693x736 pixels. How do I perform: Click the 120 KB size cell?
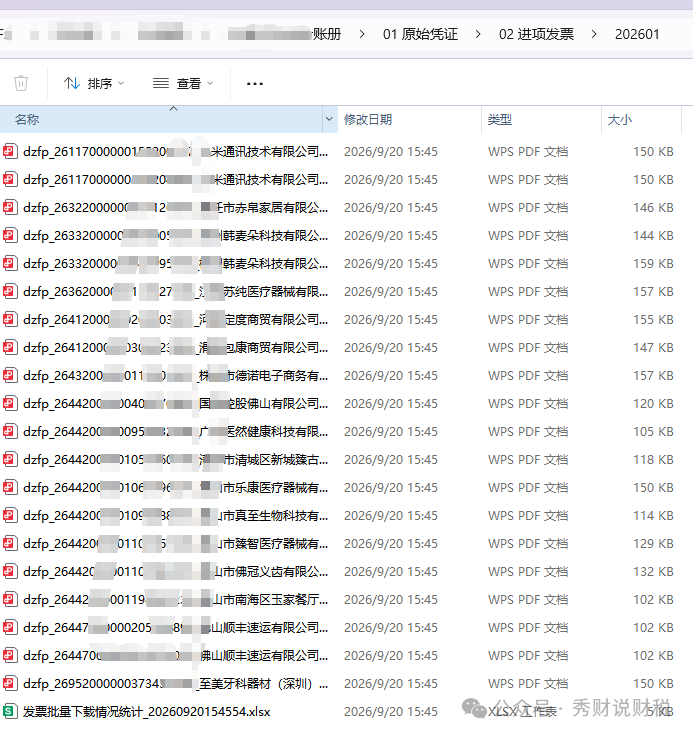coord(653,404)
